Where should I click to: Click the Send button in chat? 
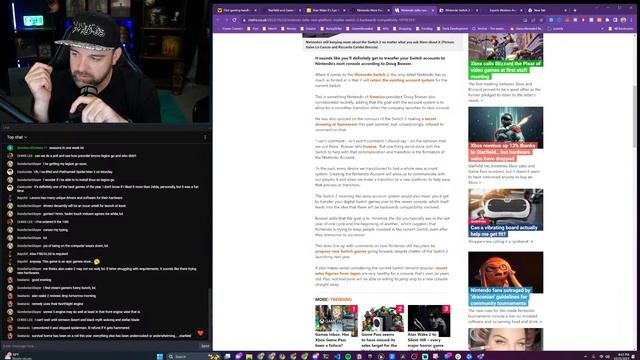coord(205,346)
